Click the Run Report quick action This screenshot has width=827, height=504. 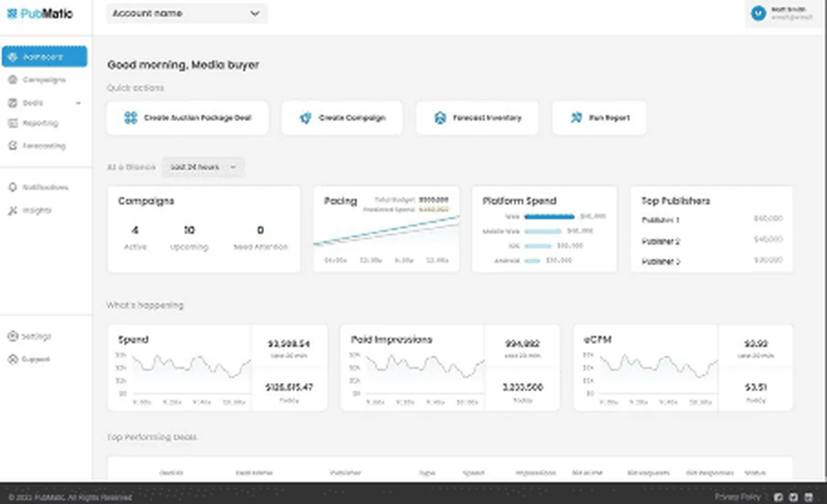coord(599,118)
